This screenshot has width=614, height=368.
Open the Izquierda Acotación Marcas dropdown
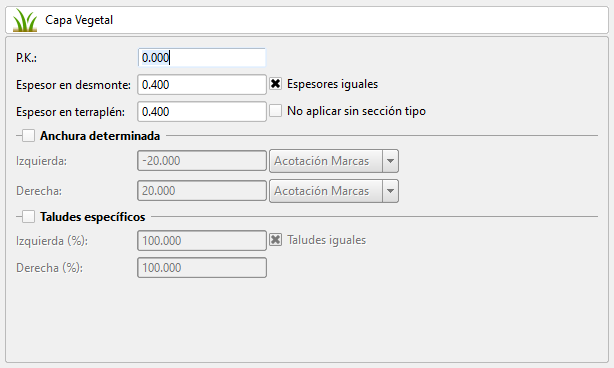click(x=334, y=161)
